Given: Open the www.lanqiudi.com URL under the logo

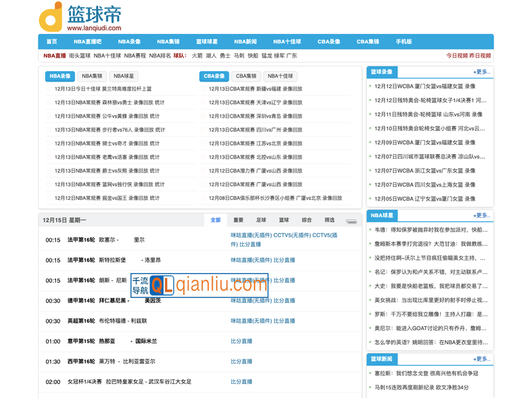Looking at the screenshot, I should point(94,28).
